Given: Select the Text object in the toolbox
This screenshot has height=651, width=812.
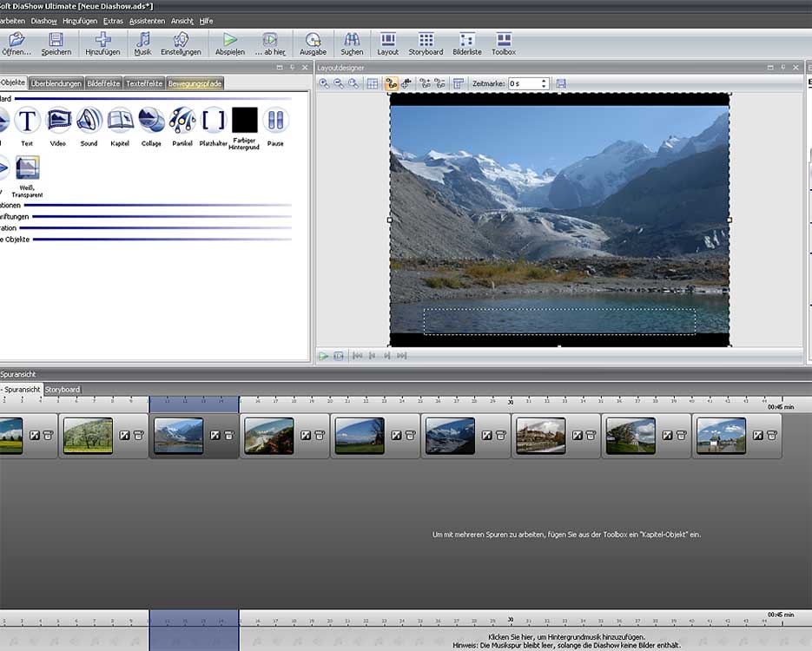Looking at the screenshot, I should click(27, 121).
